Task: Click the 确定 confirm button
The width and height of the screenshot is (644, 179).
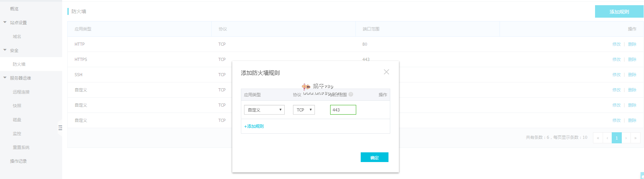Action: (374, 157)
